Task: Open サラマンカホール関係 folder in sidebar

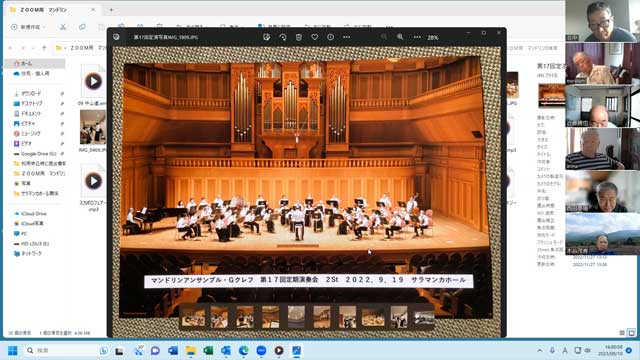Action: [35, 193]
